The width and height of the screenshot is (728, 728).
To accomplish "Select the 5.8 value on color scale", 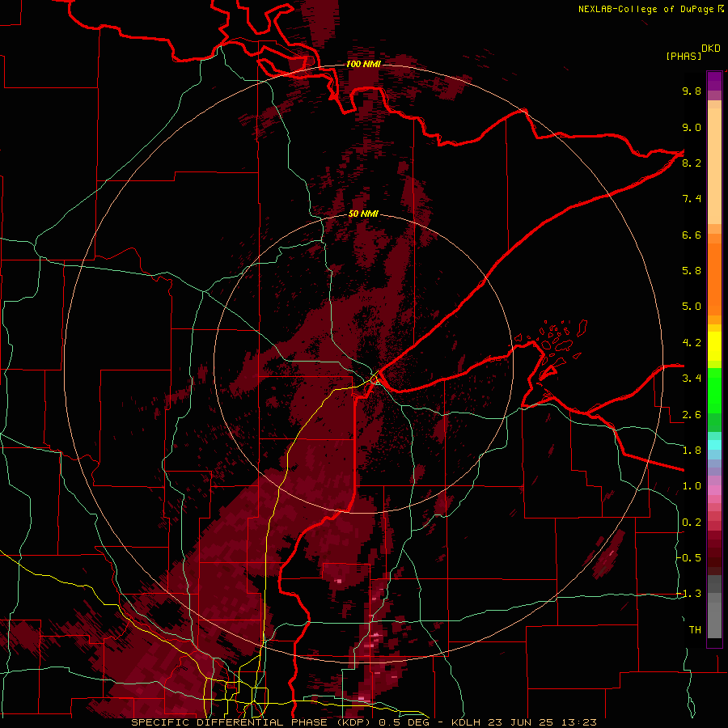I will tap(692, 271).
